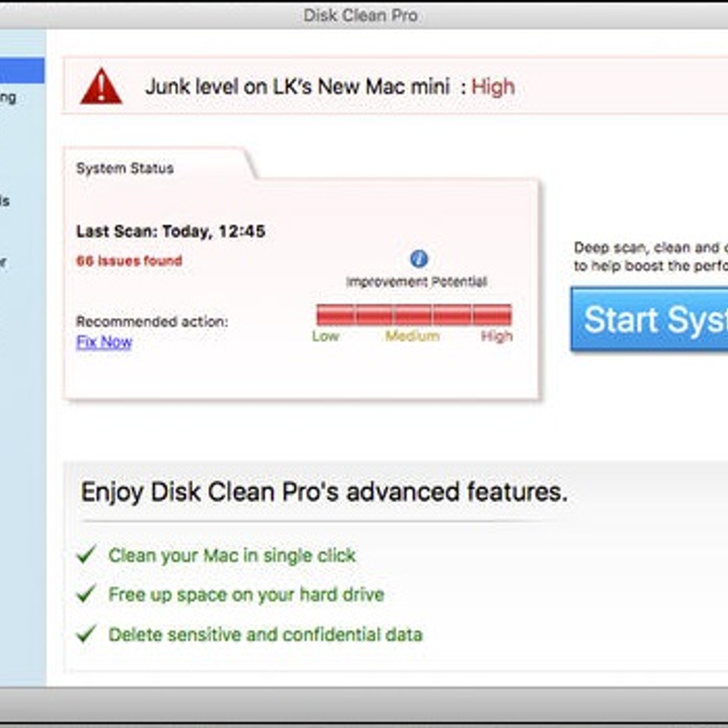Click the 'Improvement Potential' label
This screenshot has height=728, width=728.
point(417,281)
